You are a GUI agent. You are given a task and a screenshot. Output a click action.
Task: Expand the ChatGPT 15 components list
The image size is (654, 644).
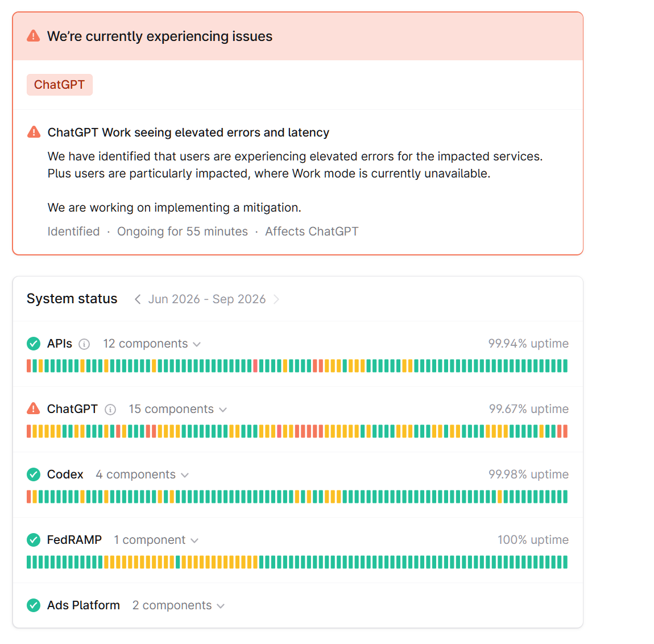click(x=177, y=410)
